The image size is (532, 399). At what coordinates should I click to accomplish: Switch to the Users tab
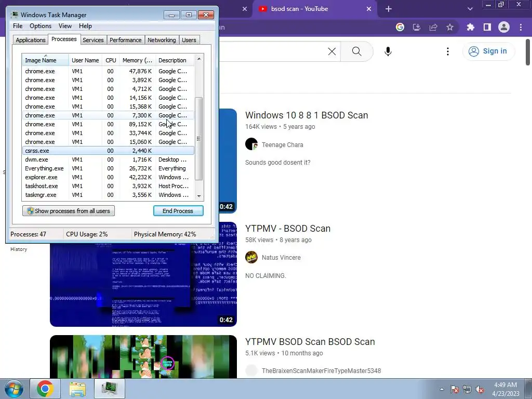189,40
